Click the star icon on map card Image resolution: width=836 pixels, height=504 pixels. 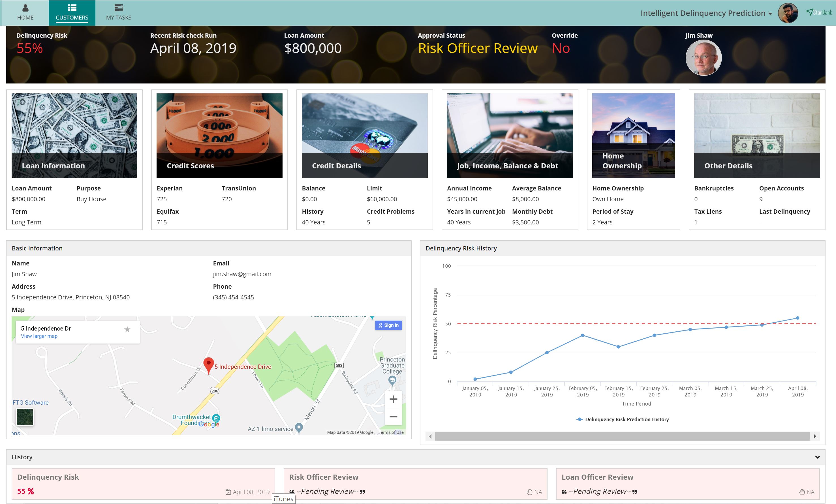pos(127,329)
